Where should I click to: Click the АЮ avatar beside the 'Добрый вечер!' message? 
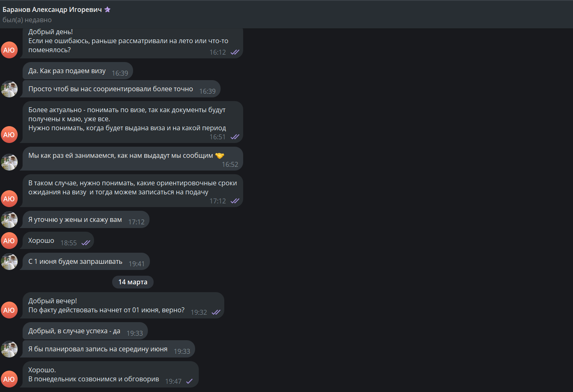pos(9,310)
